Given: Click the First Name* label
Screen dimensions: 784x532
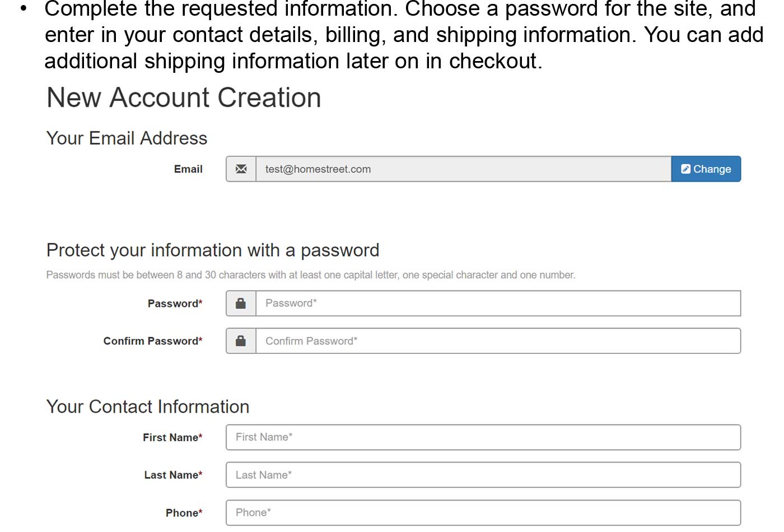Looking at the screenshot, I should pyautogui.click(x=172, y=437).
